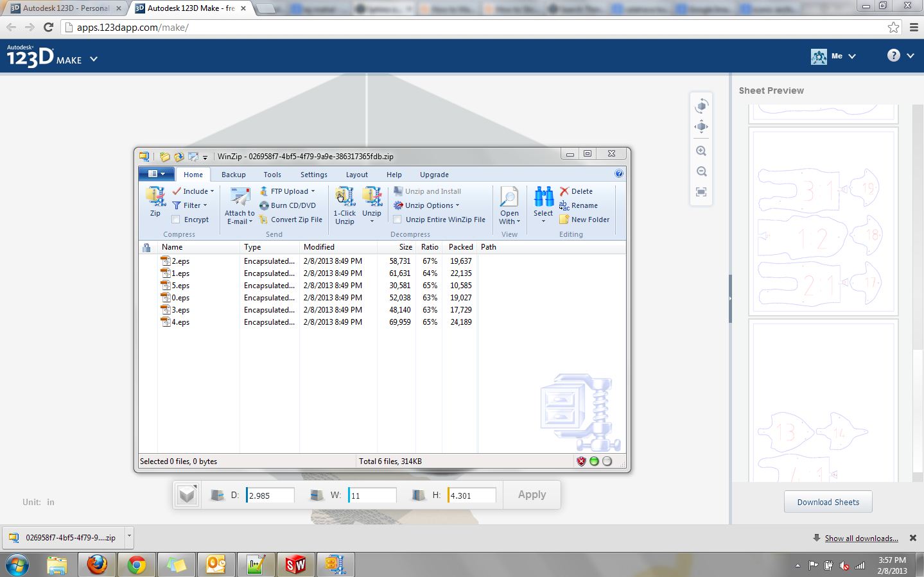Open Firefox from the taskbar
Viewport: 924px width, 577px height.
click(97, 565)
